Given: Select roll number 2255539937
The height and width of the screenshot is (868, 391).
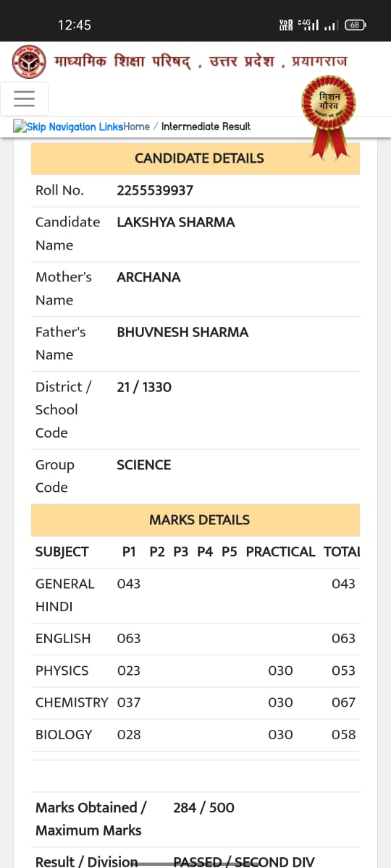Looking at the screenshot, I should click(x=155, y=190).
